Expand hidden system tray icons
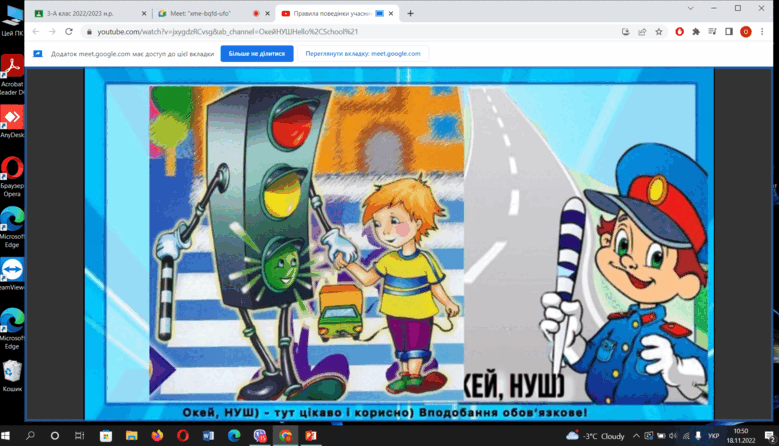779x446 pixels. pos(636,436)
